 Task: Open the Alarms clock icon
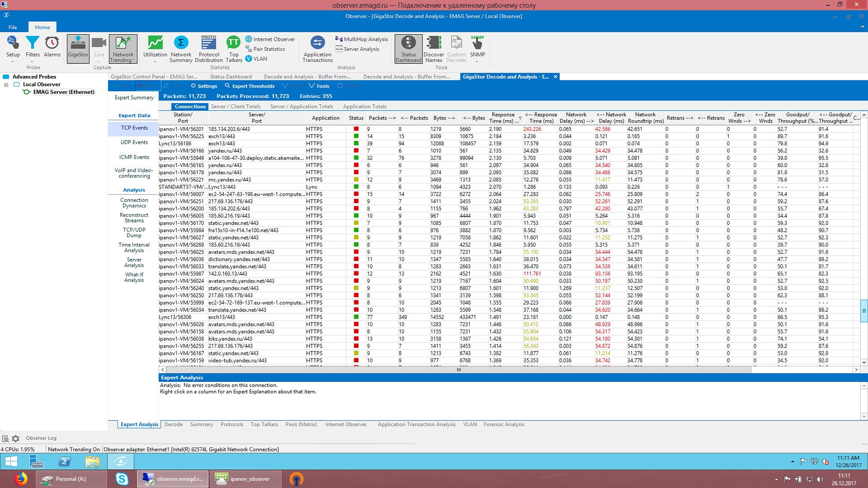[x=52, y=43]
